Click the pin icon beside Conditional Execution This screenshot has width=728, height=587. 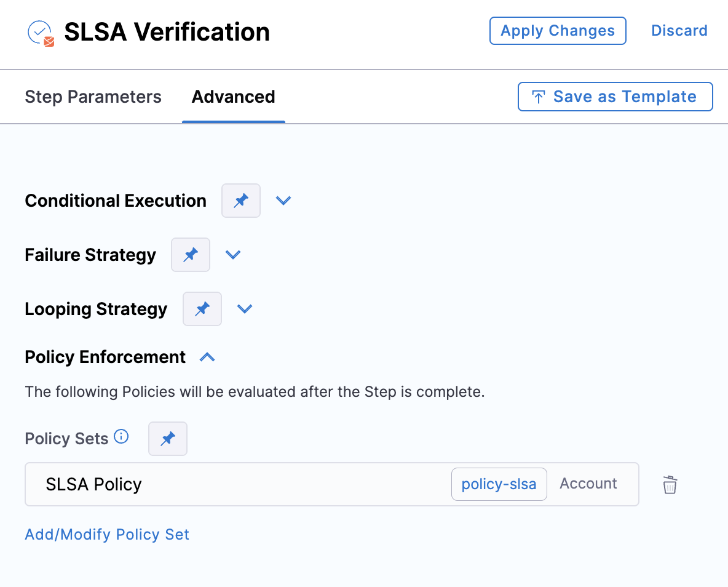point(241,201)
